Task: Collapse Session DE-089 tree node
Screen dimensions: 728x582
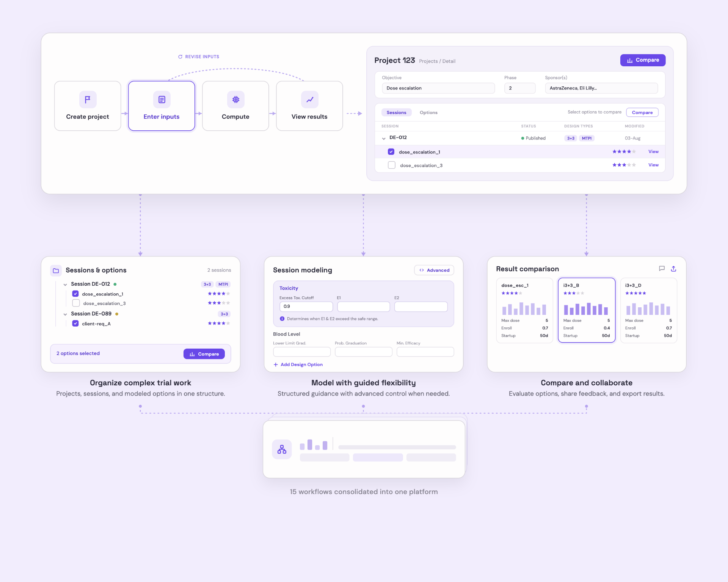Action: click(65, 314)
